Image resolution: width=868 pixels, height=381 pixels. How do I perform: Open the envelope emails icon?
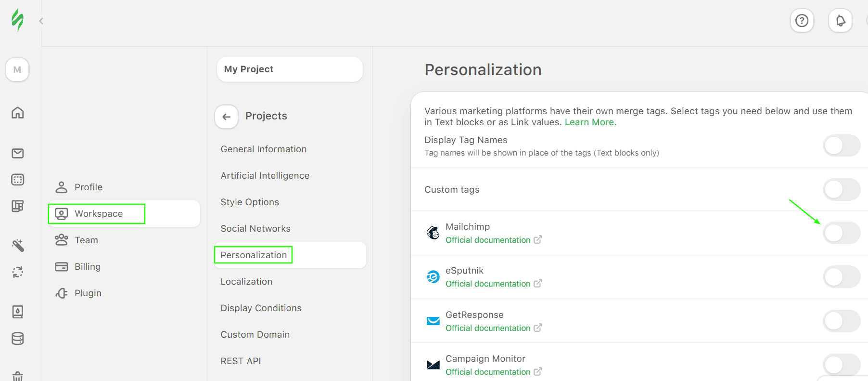(18, 153)
